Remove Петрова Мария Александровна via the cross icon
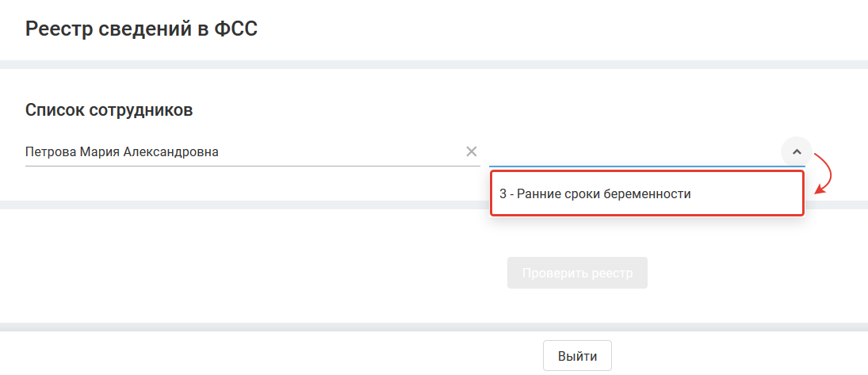Image resolution: width=868 pixels, height=375 pixels. point(471,151)
